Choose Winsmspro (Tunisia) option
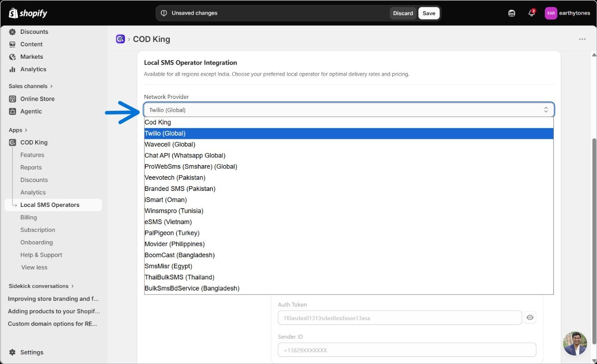The height and width of the screenshot is (364, 597). coord(349,211)
